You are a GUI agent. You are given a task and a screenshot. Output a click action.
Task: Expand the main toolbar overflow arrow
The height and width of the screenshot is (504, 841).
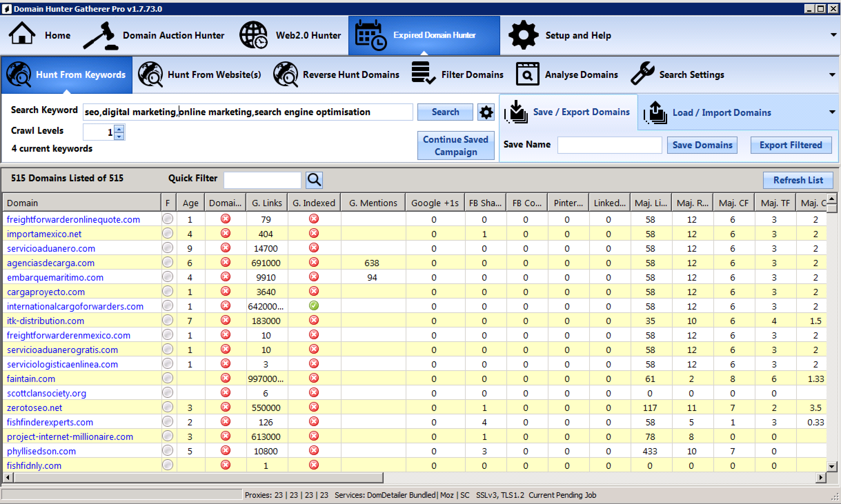tap(834, 35)
